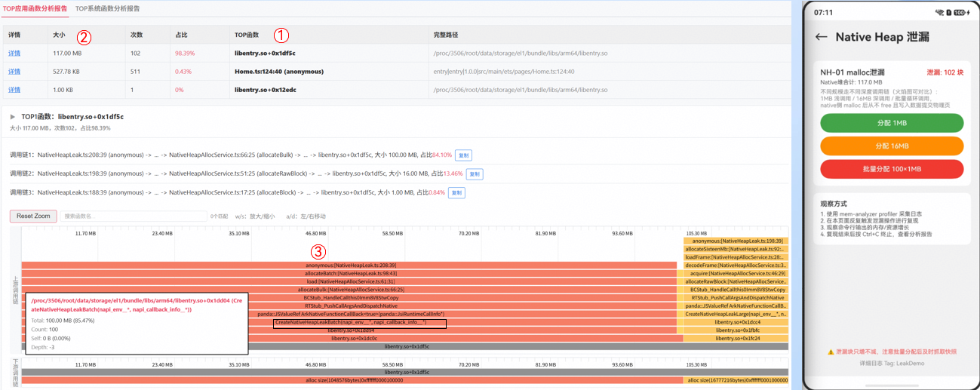This screenshot has width=980, height=390.
Task: Tap the back arrow beside Native Heap 泄漏
Action: pos(822,37)
